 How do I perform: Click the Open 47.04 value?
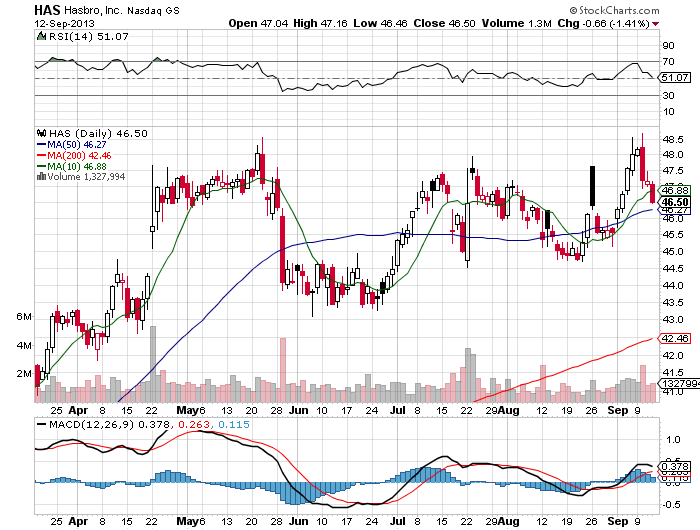click(258, 23)
